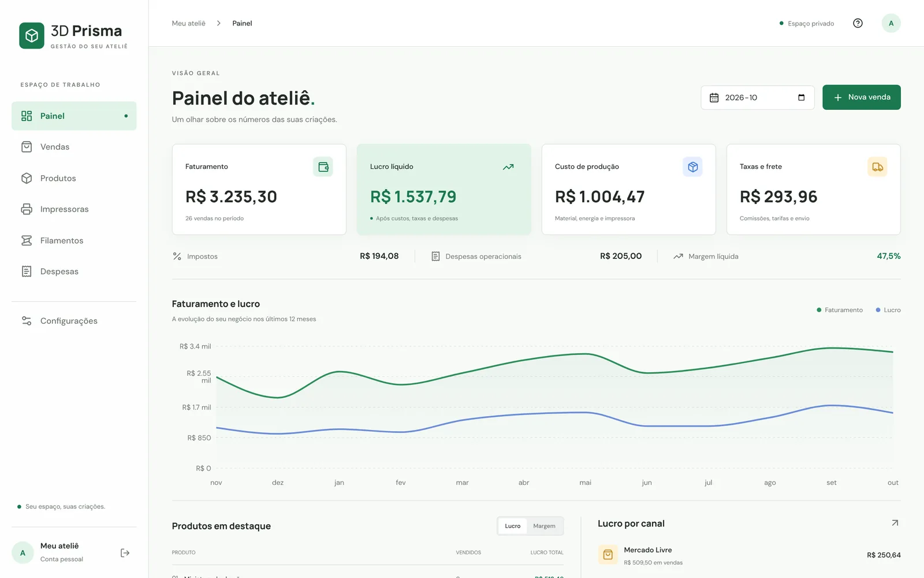Click the trend icon next to Margem líquida

tap(679, 256)
